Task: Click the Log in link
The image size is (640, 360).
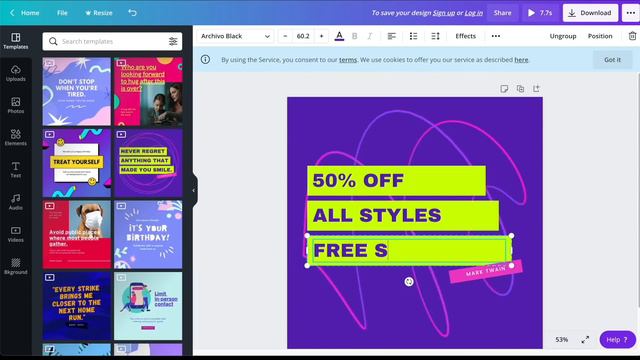Action: click(473, 13)
